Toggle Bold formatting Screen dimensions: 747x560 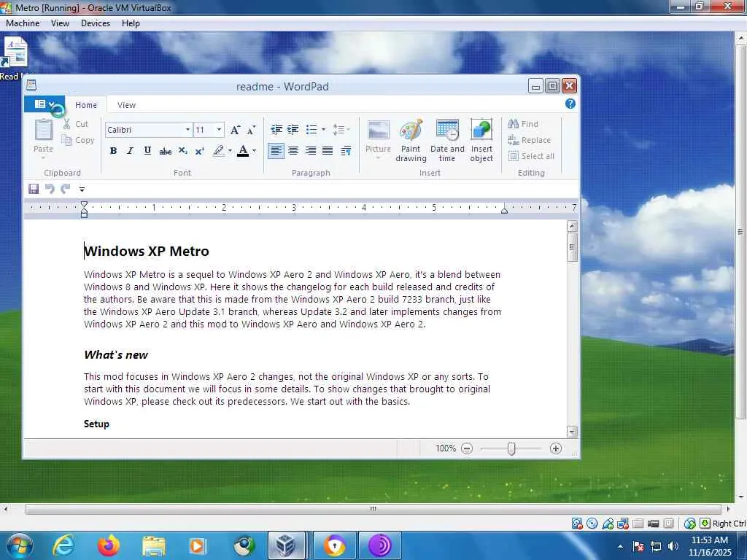tap(113, 151)
